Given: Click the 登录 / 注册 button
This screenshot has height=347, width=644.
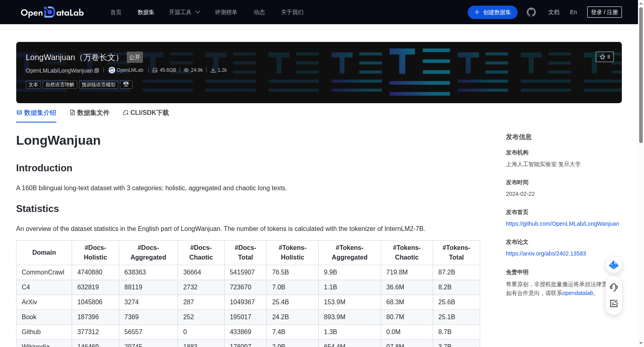Looking at the screenshot, I should pos(605,12).
